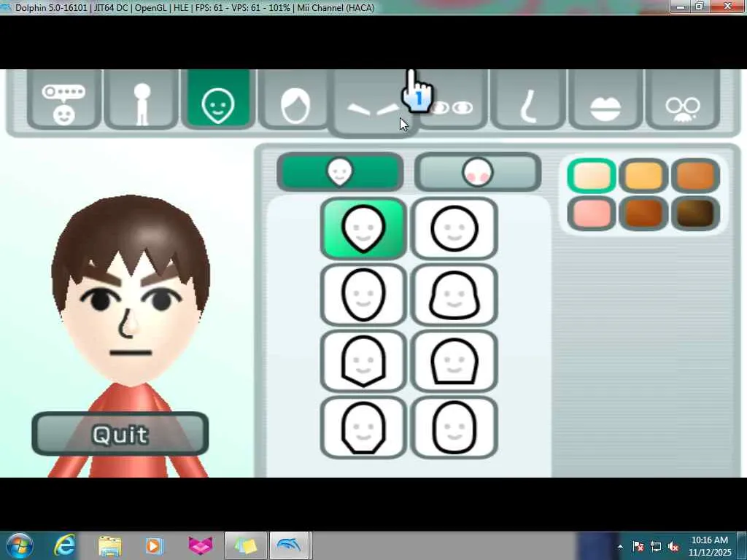Image resolution: width=747 pixels, height=560 pixels.
Task: Show hidden system tray icons
Action: (620, 546)
